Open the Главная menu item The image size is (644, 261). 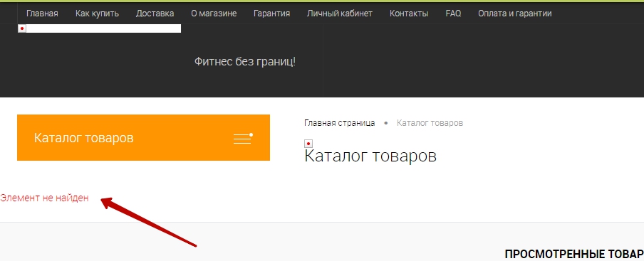pos(42,14)
